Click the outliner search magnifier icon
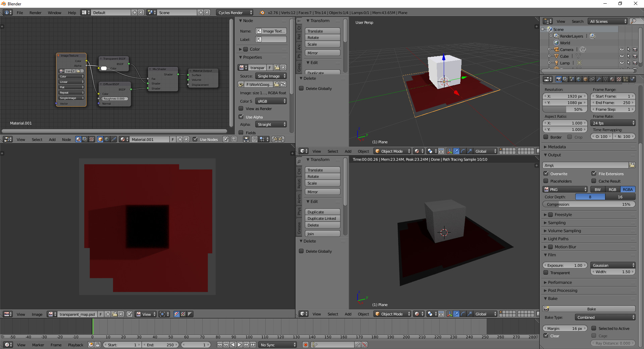 [x=634, y=21]
